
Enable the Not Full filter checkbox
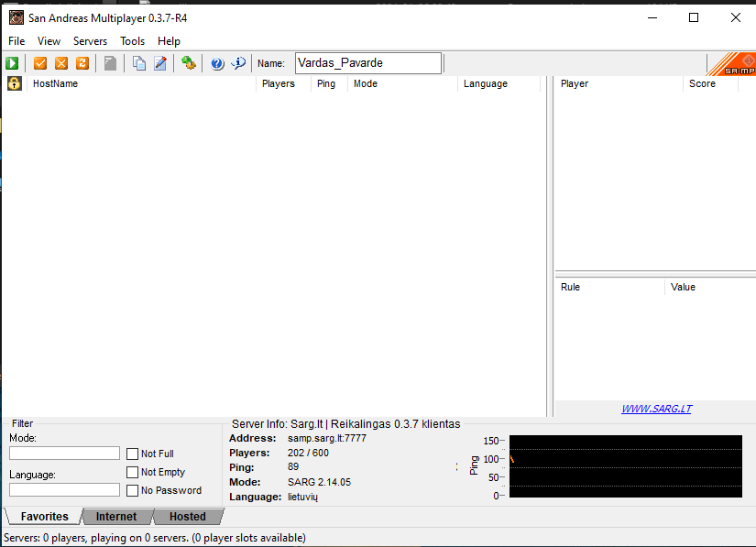coord(132,454)
